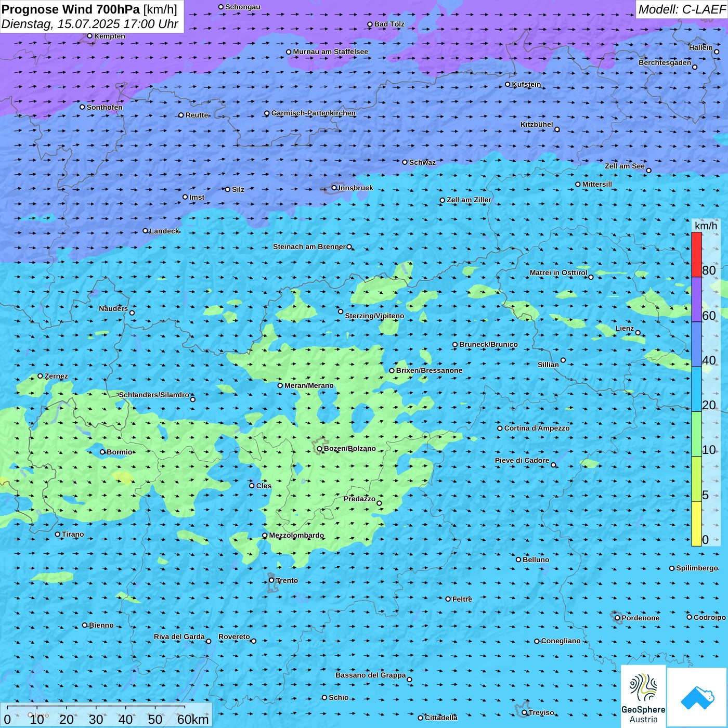Click the 'Sonthofen' label
Image resolution: width=728 pixels, height=728 pixels.
pyautogui.click(x=105, y=107)
